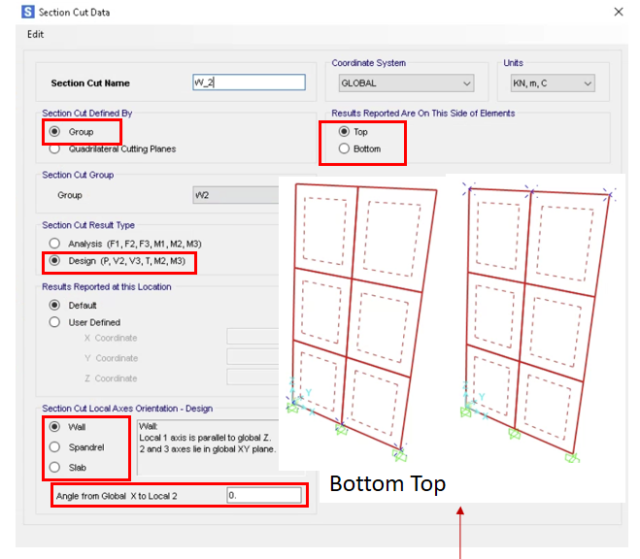
Task: Click Angle from Global X input field
Action: [x=263, y=495]
